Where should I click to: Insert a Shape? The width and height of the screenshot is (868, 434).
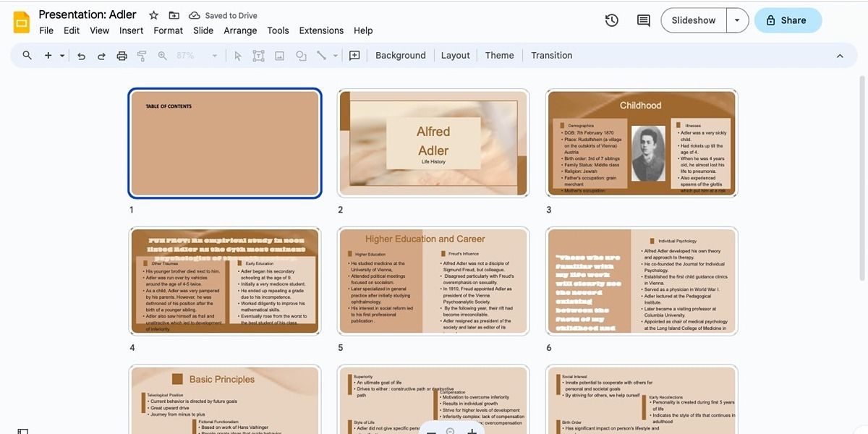tap(300, 55)
